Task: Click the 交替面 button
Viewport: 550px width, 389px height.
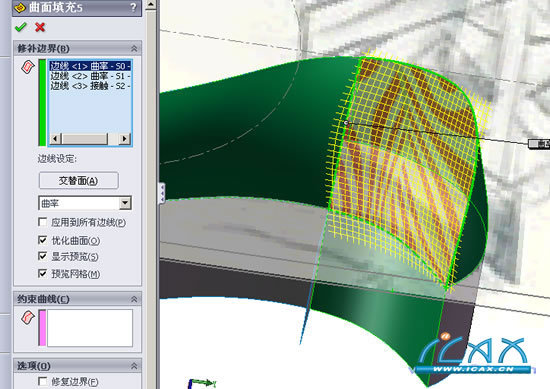Action: (x=79, y=180)
